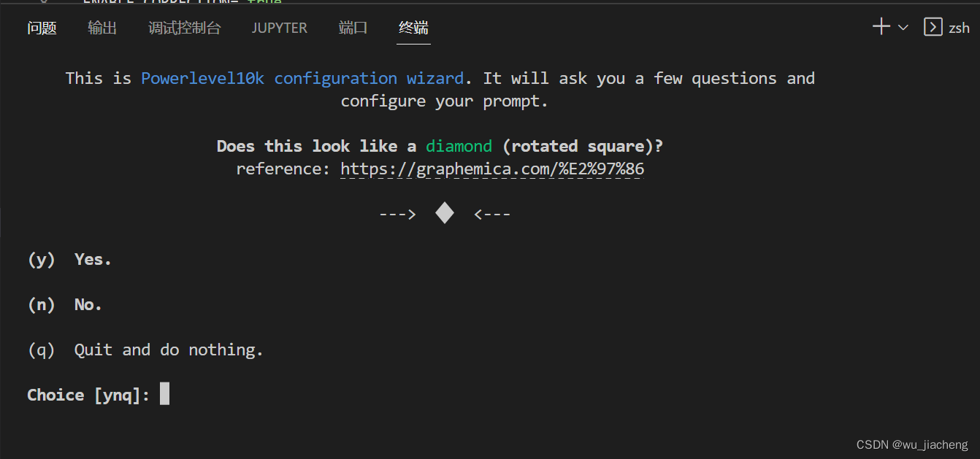Click the ---> arrow pointing at the diamond
This screenshot has width=980, height=459.
coord(397,213)
